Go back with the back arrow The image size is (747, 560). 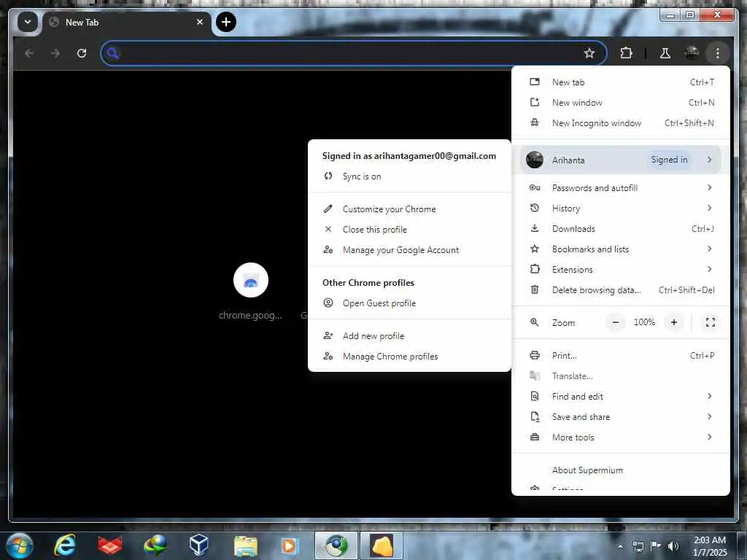pyautogui.click(x=29, y=52)
